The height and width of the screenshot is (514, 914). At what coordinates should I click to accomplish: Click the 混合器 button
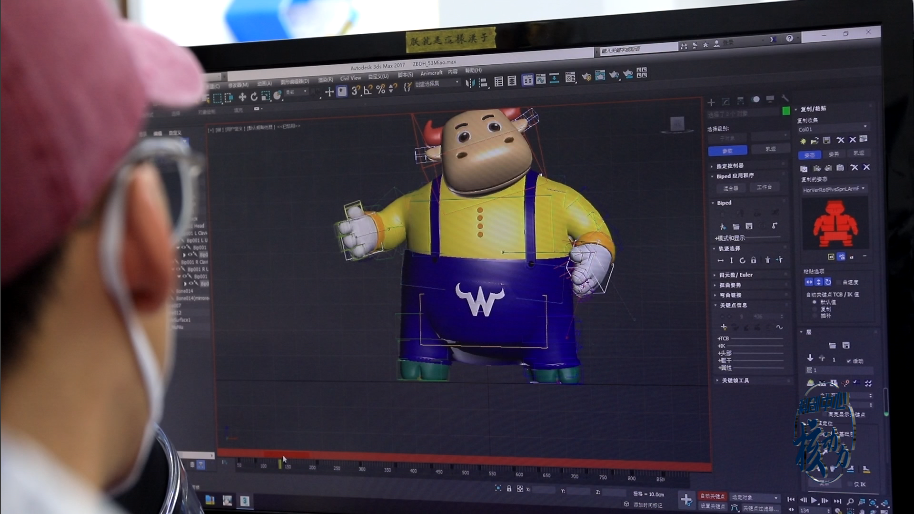[x=731, y=188]
